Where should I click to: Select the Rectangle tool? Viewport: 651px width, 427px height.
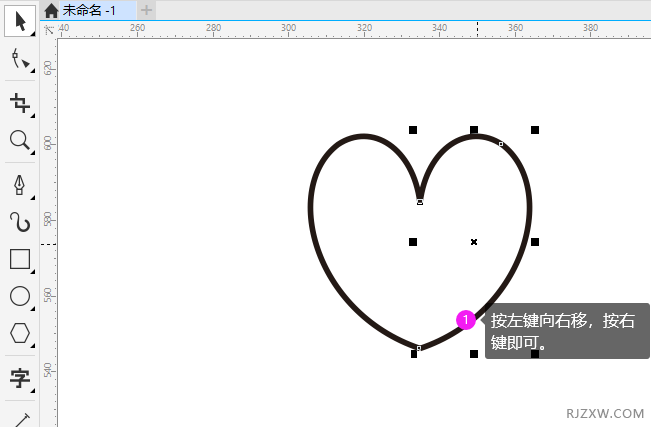pos(20,259)
